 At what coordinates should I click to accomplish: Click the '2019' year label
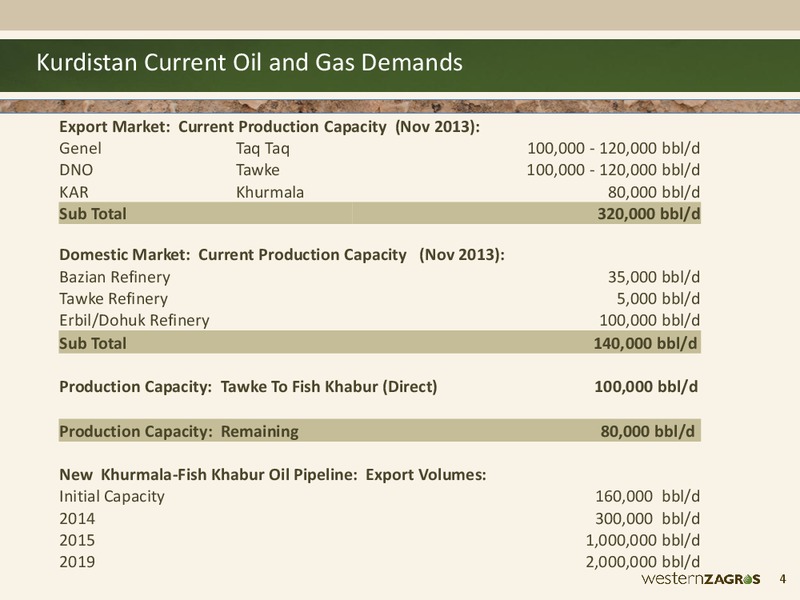point(77,562)
